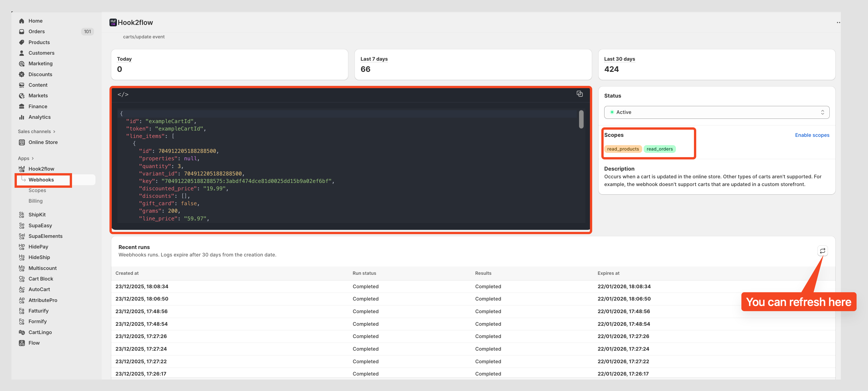Click the read_products scope tag
Screen dimensions: 868x391
623,149
